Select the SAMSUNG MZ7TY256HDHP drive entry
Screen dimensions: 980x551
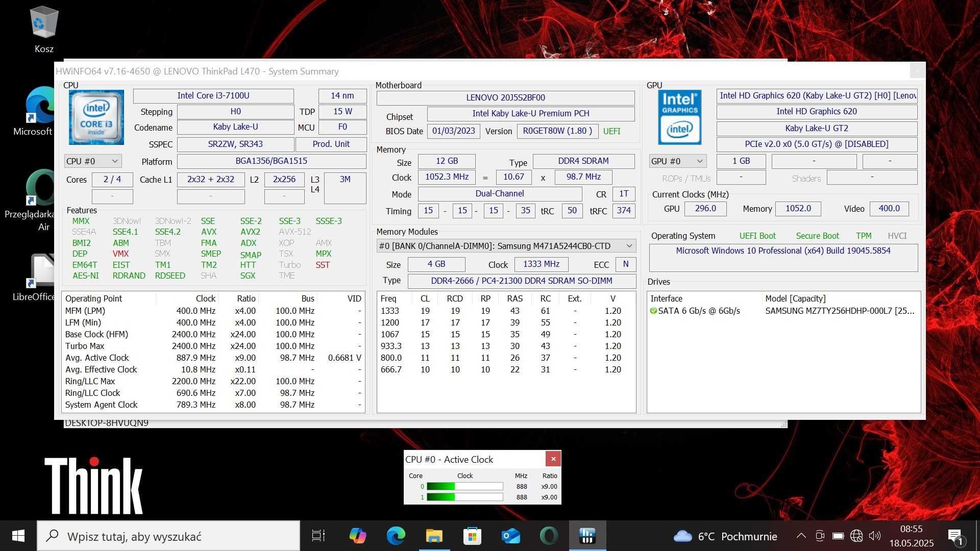click(x=783, y=311)
